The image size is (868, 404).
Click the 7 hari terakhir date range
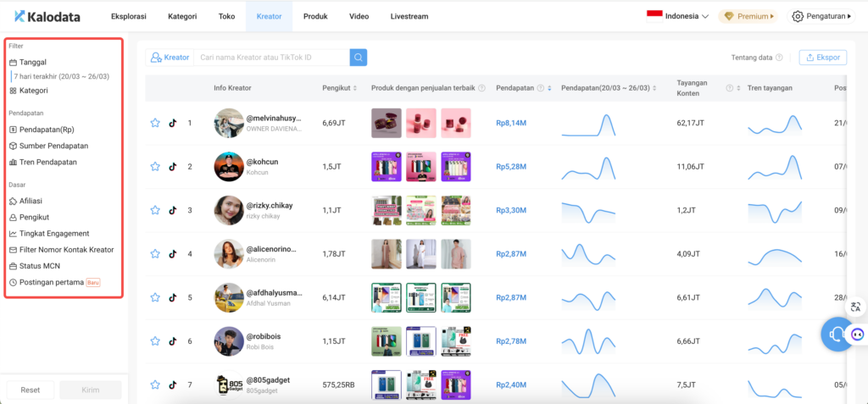[62, 76]
